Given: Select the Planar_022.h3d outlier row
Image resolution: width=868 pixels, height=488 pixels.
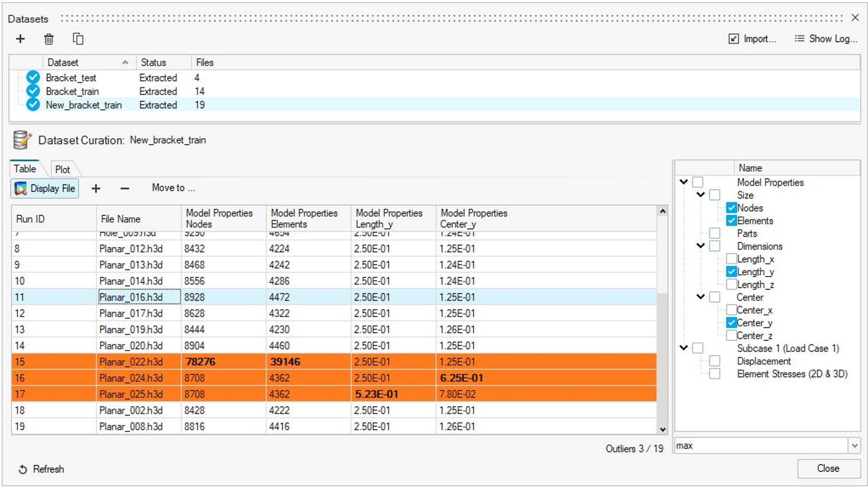Looking at the screenshot, I should point(131,362).
